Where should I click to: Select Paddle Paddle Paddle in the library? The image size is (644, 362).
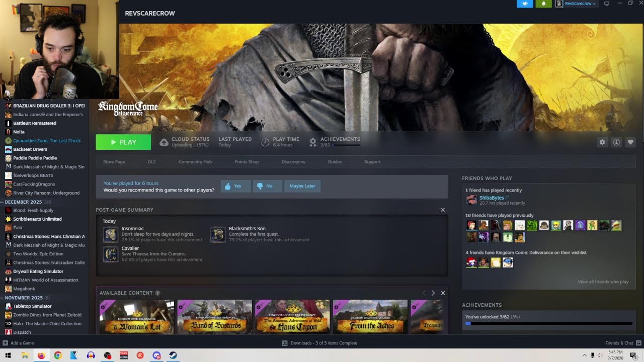[35, 158]
